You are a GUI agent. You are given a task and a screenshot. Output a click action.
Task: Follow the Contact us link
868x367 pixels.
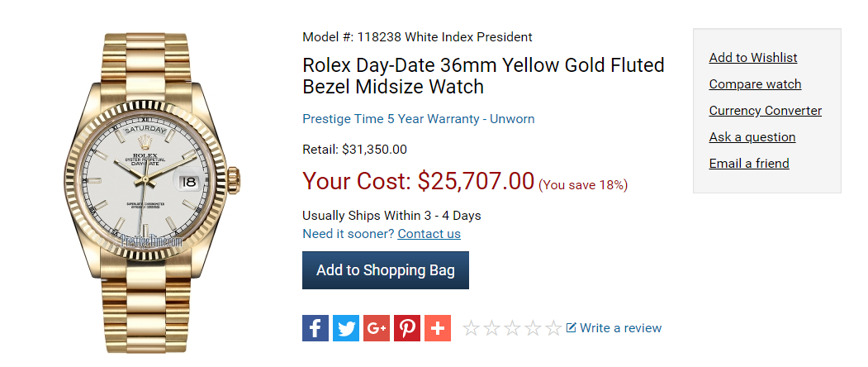click(429, 234)
